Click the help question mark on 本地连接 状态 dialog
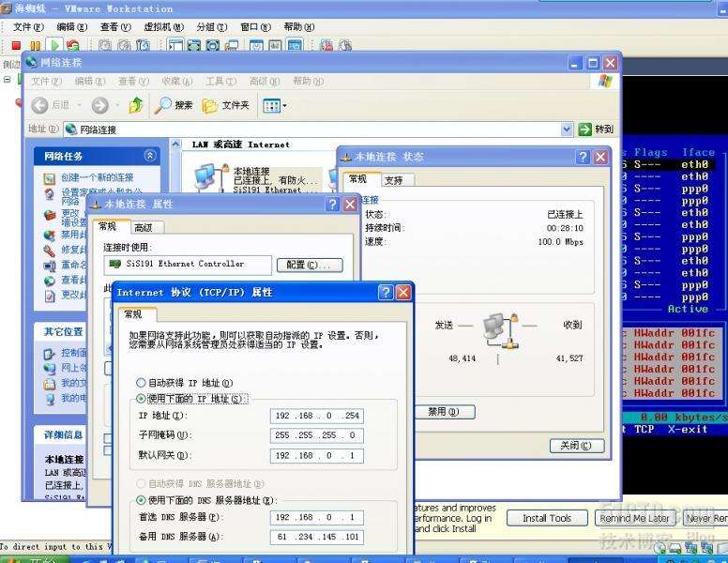Image resolution: width=728 pixels, height=563 pixels. click(x=583, y=157)
